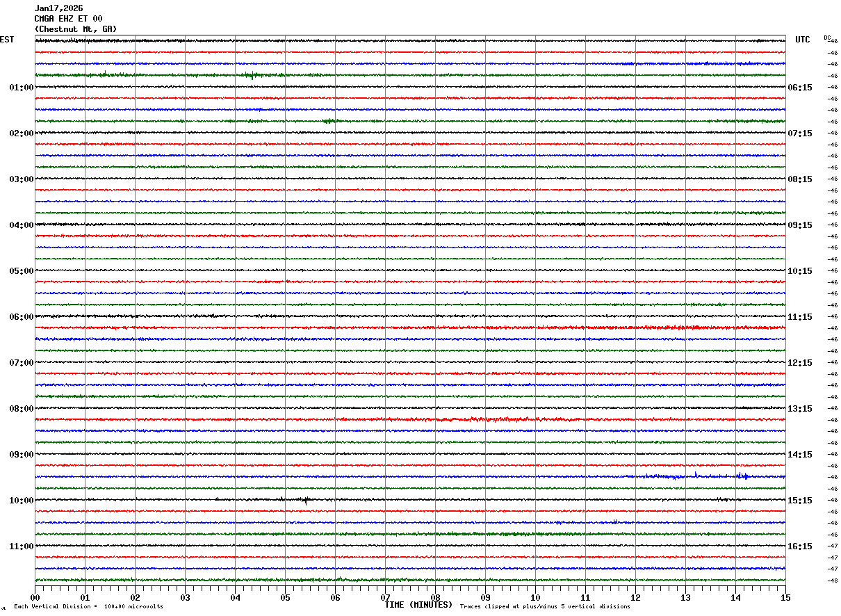This screenshot has height=616, width=841.
Task: Click the 14:15 UTC time label
Action: pyautogui.click(x=800, y=455)
